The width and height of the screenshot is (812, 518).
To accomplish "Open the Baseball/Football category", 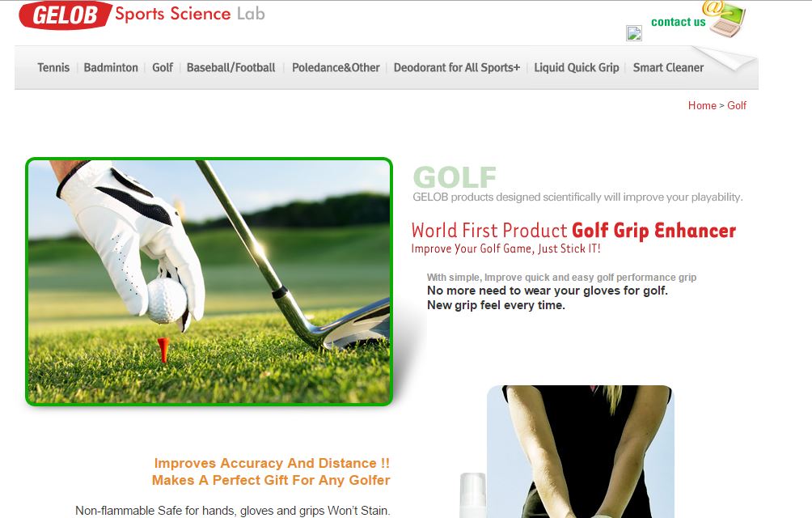I will (x=231, y=68).
